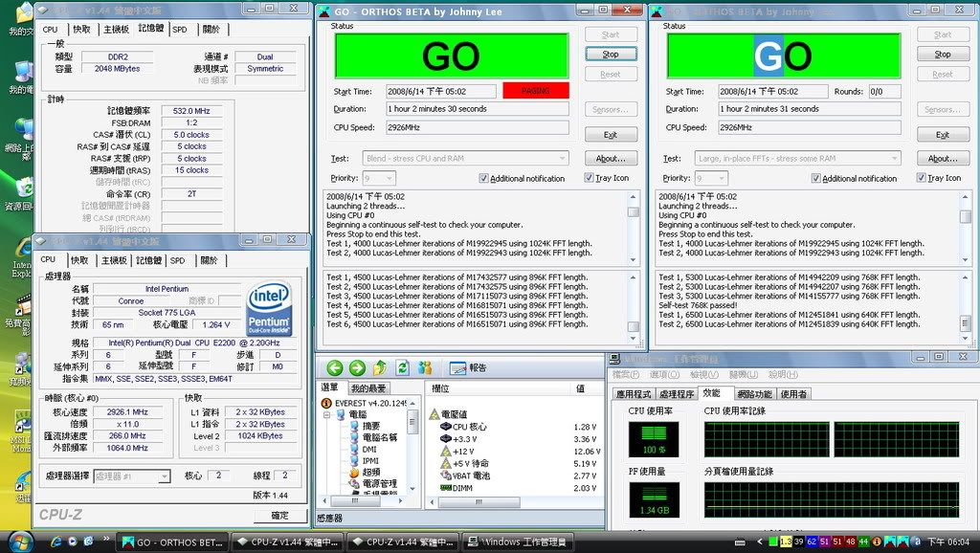Open Priority dropdown in Large FFTs ORTHOS window

pos(711,179)
